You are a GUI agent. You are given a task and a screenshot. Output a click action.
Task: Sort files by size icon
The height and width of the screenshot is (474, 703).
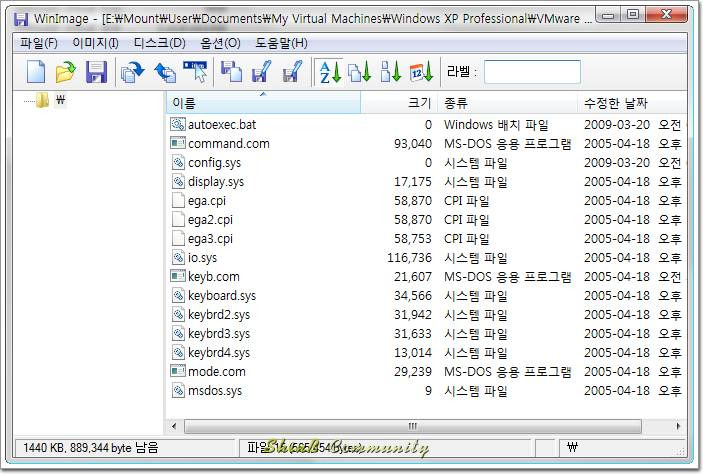point(391,72)
